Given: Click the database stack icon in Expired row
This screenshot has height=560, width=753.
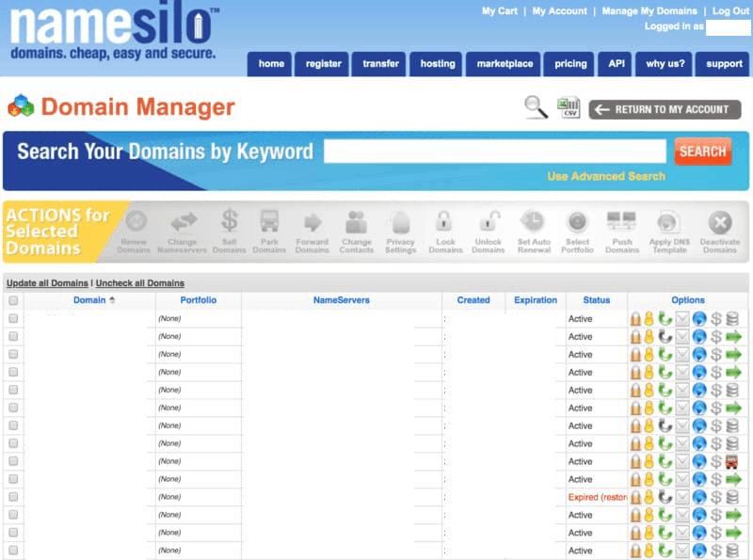Looking at the screenshot, I should (x=732, y=497).
